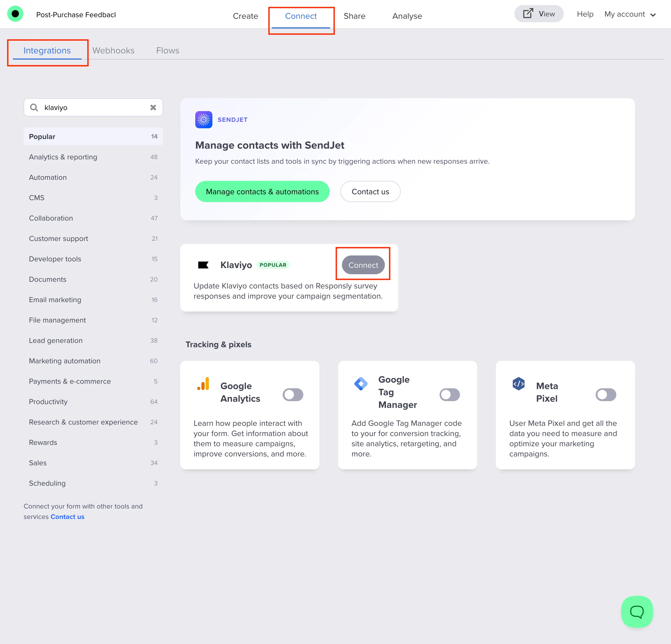Select the File management category
671x644 pixels.
pyautogui.click(x=93, y=320)
